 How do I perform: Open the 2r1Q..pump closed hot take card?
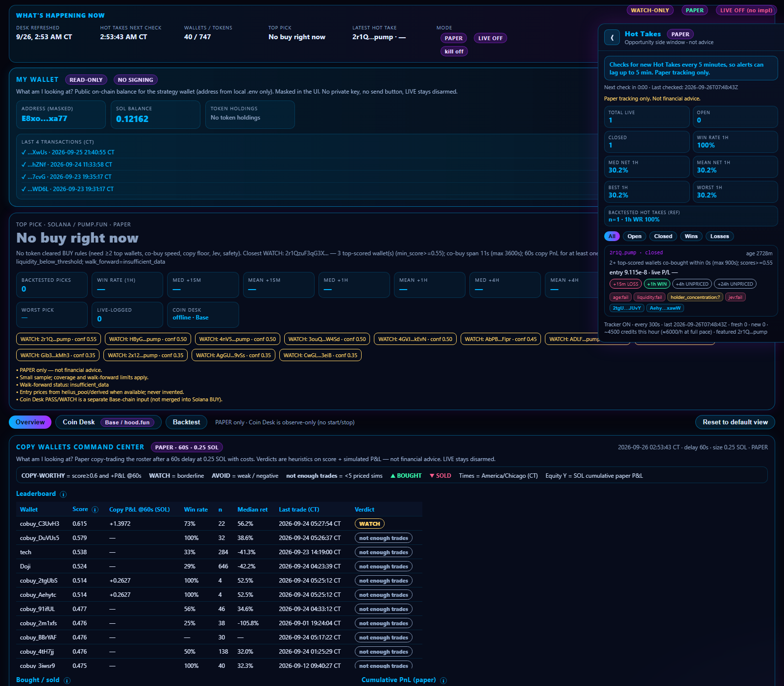point(691,281)
